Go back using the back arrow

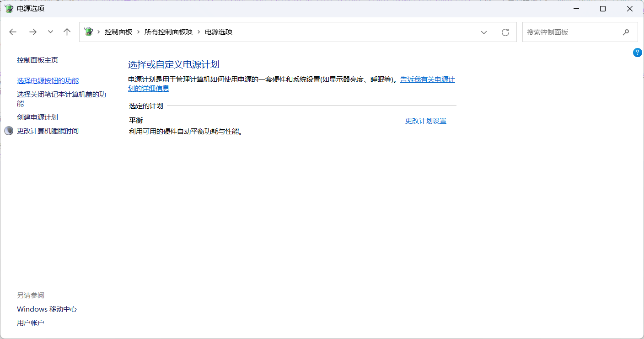click(13, 32)
